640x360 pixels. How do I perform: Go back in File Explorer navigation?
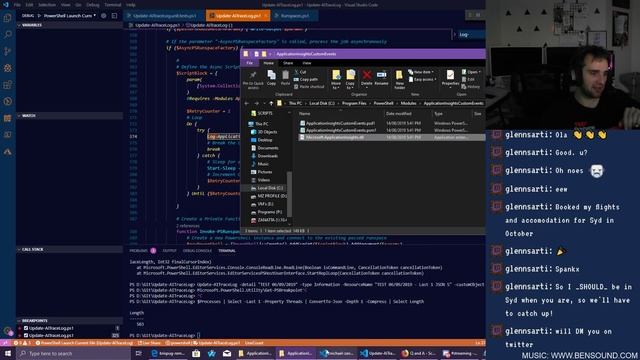(x=247, y=103)
